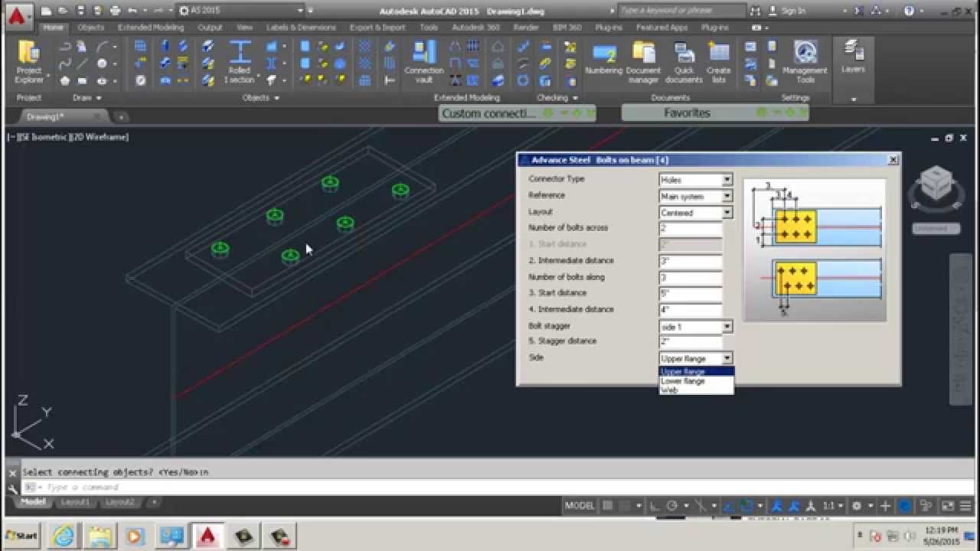Select Lower flange option
The image size is (980, 551).
tap(696, 381)
